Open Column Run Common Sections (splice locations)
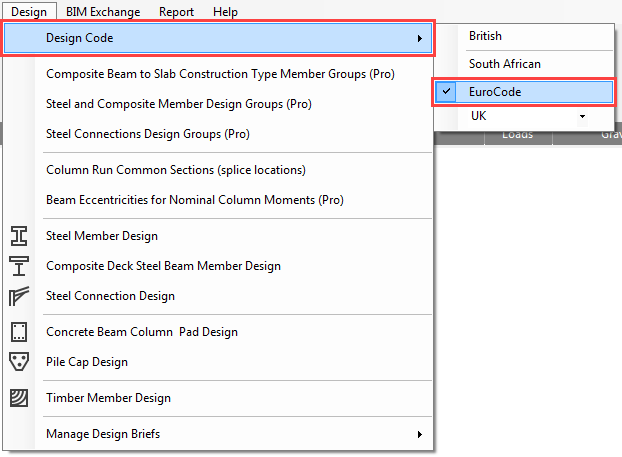The width and height of the screenshot is (622, 457). (x=176, y=170)
